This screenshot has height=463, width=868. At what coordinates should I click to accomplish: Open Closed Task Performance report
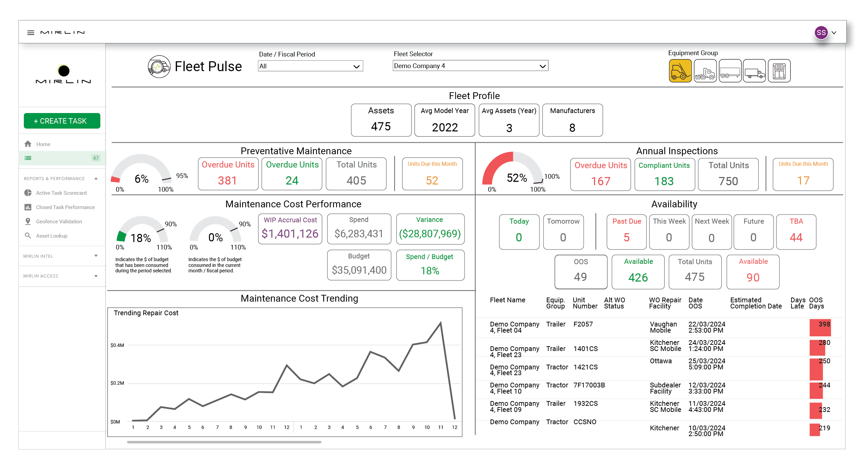point(65,207)
